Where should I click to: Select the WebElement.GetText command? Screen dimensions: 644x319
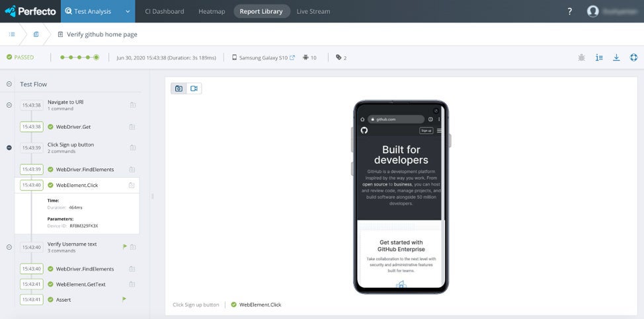[x=81, y=284]
